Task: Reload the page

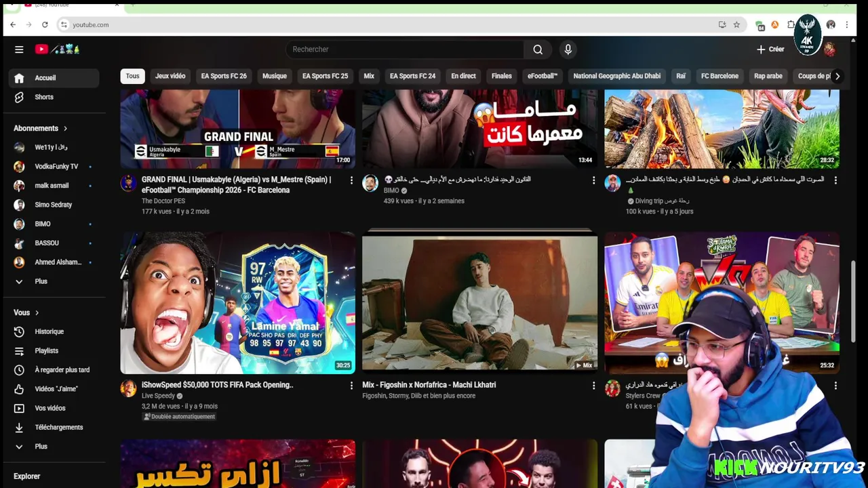Action: tap(45, 24)
